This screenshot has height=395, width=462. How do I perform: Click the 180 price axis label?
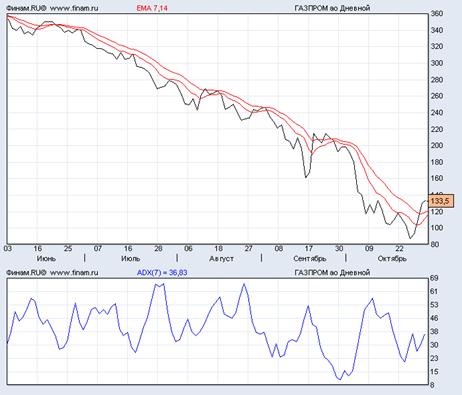[x=437, y=162]
